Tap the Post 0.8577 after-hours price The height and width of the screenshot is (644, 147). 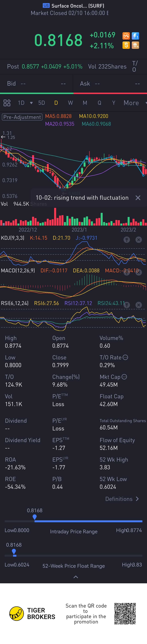coord(45,67)
